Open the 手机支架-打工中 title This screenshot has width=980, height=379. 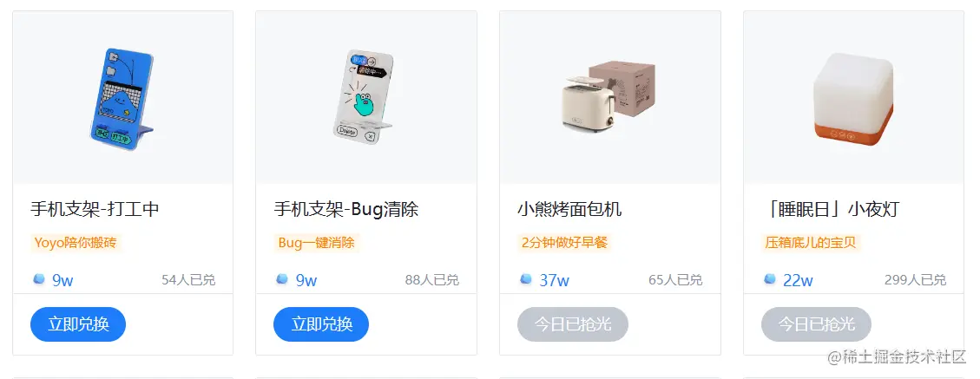point(95,209)
